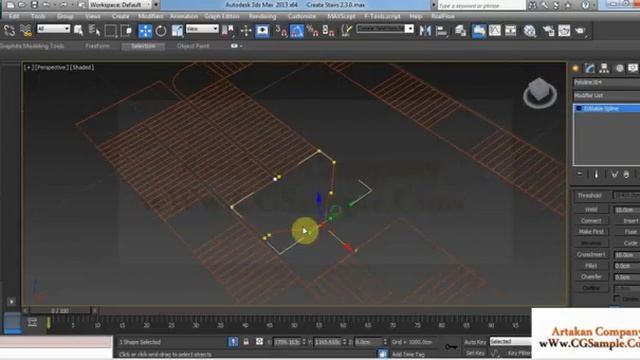Toggle the Graphite Modeling Tools ribbon icon
The height and width of the screenshot is (360, 640).
pyautogui.click(x=479, y=31)
